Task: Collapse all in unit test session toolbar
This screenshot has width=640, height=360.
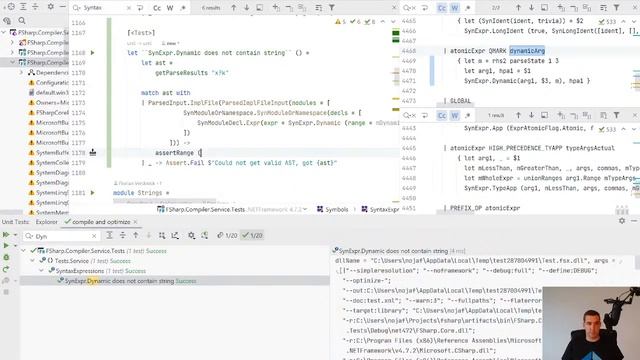Action: tap(122, 235)
